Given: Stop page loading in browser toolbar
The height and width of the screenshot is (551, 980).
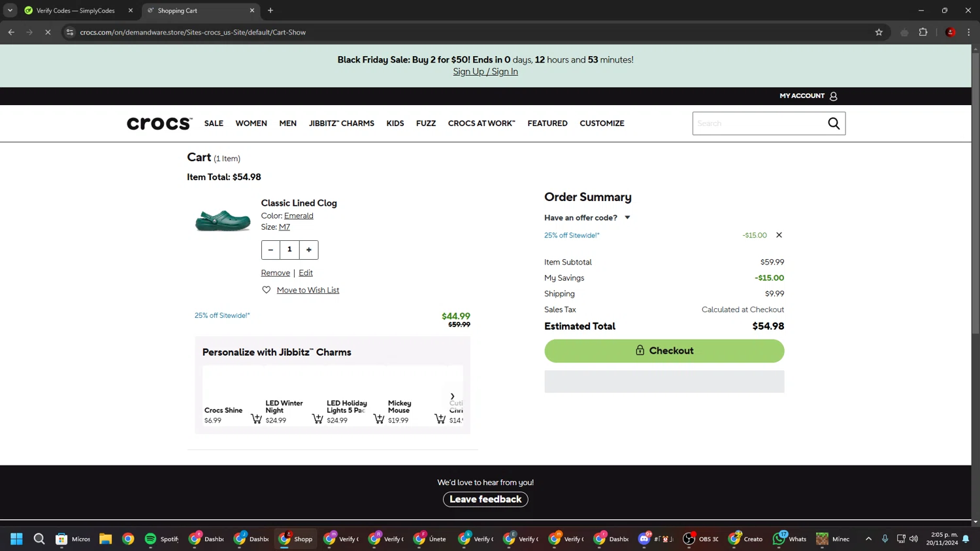Looking at the screenshot, I should (48, 32).
